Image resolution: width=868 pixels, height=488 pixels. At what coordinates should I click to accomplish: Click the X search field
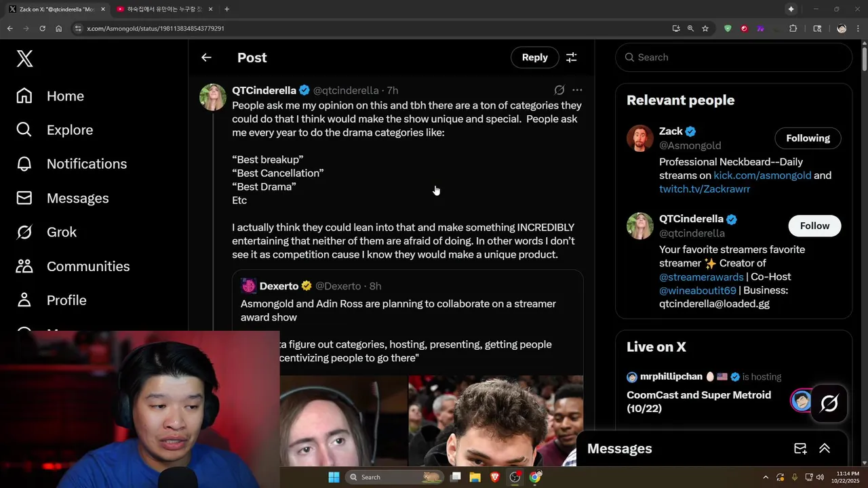pyautogui.click(x=734, y=58)
